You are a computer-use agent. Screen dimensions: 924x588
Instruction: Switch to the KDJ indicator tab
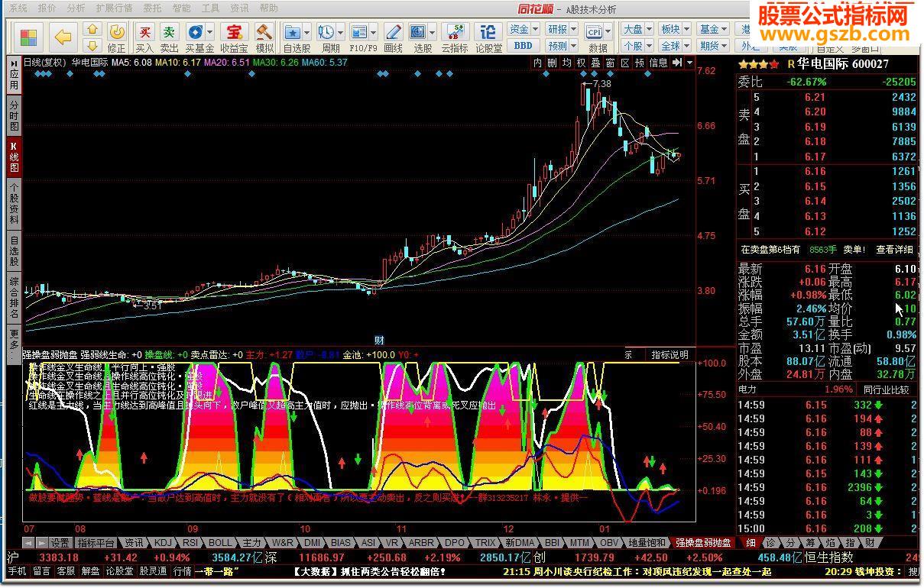[163, 543]
